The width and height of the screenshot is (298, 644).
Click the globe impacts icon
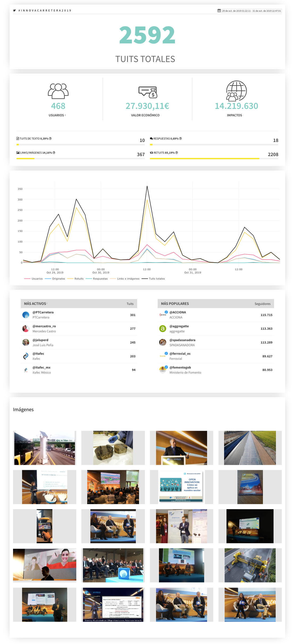coord(236,91)
